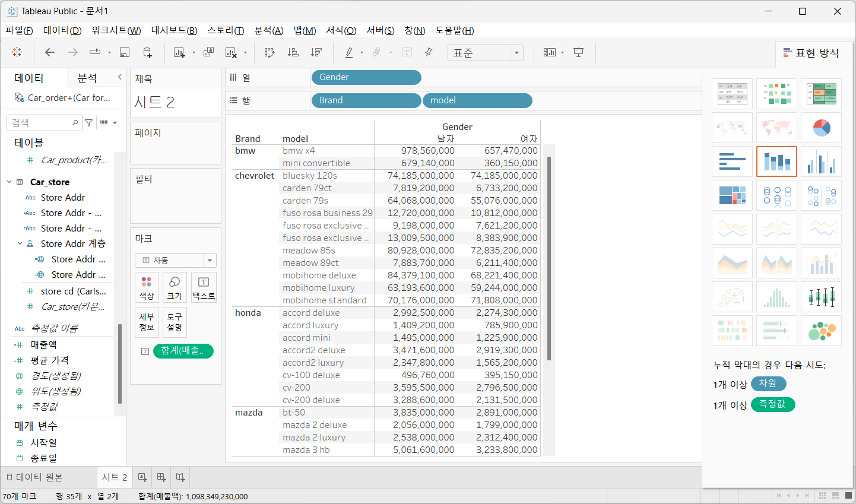Screen dimensions: 856x504
Task: Click the undo back arrow in toolbar
Action: click(50, 52)
